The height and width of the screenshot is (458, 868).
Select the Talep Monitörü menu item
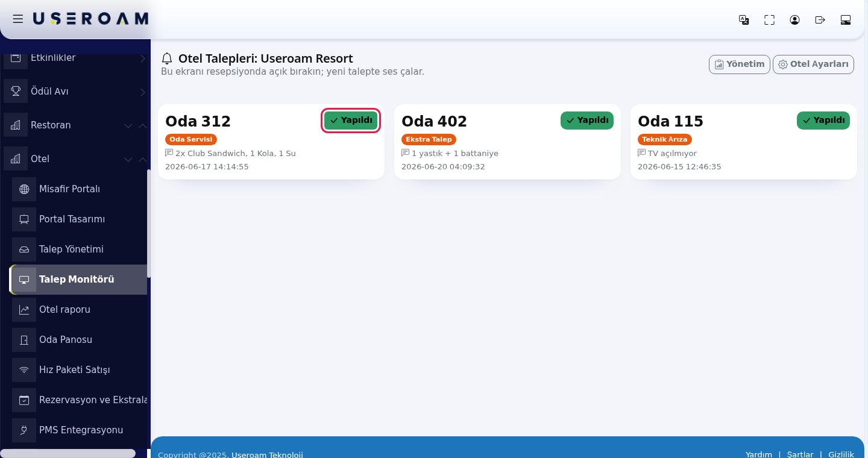pyautogui.click(x=78, y=280)
